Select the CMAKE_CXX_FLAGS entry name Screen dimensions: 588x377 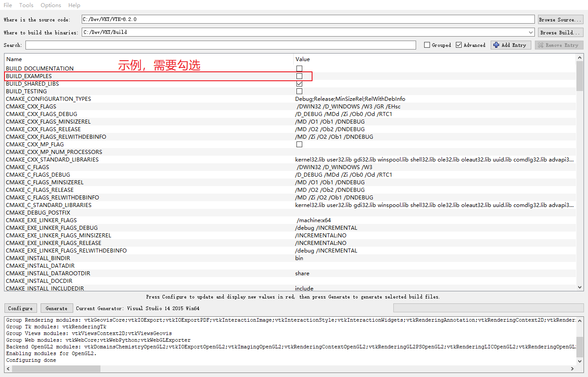(x=31, y=106)
